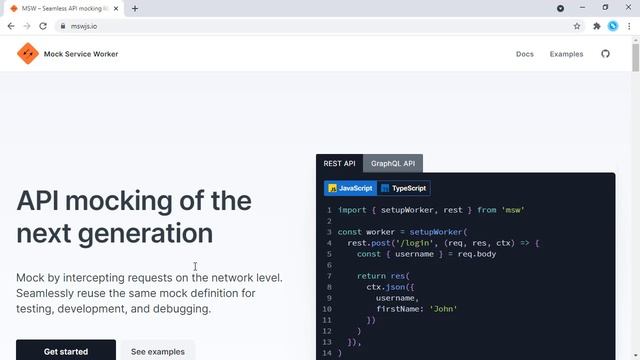Click code line 'rest.post('/login''
Image resolution: width=640 pixels, height=360 pixels.
pyautogui.click(x=443, y=243)
